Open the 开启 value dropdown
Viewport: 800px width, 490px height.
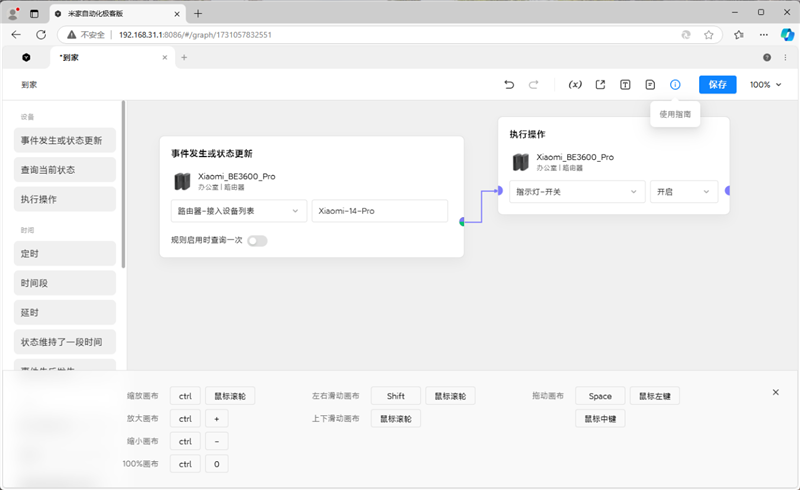pyautogui.click(x=684, y=192)
